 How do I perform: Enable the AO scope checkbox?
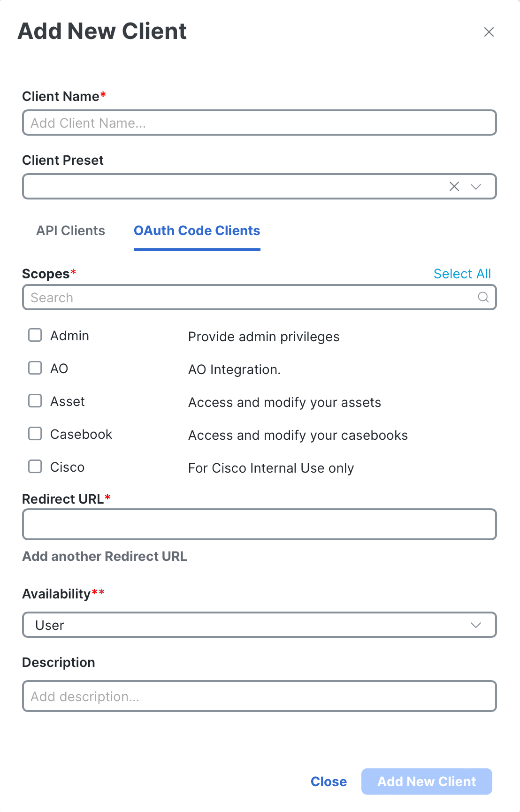coord(35,368)
